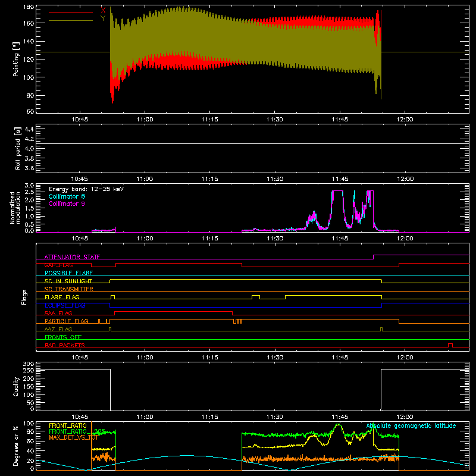Click the Quality axis title
The height and width of the screenshot is (476, 476).
coord(16,386)
